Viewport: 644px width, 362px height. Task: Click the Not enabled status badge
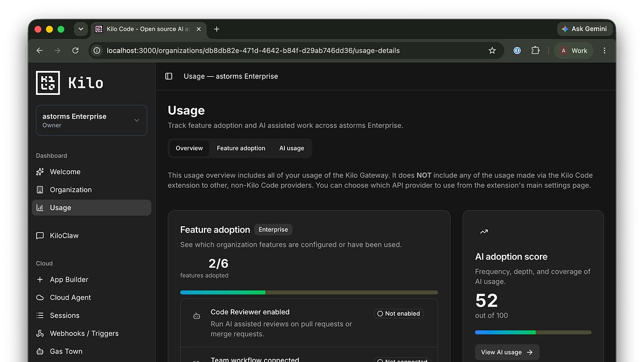coord(398,314)
